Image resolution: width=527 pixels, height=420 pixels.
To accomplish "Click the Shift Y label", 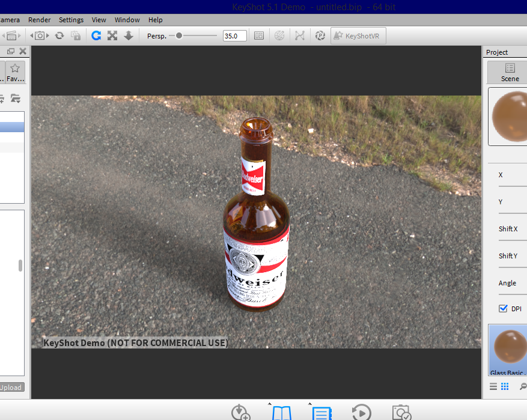I will click(508, 256).
